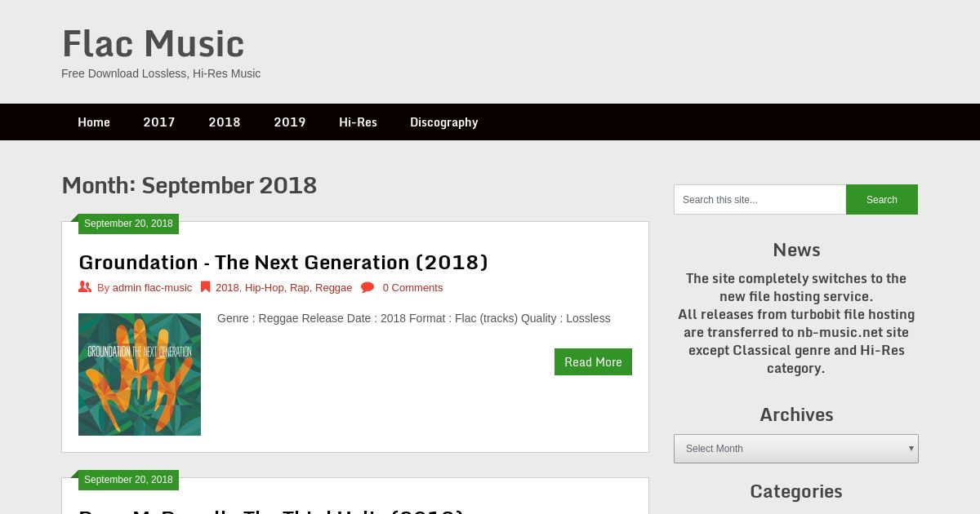Click news text about new file hosting service
This screenshot has width=980, height=514.
[796, 323]
